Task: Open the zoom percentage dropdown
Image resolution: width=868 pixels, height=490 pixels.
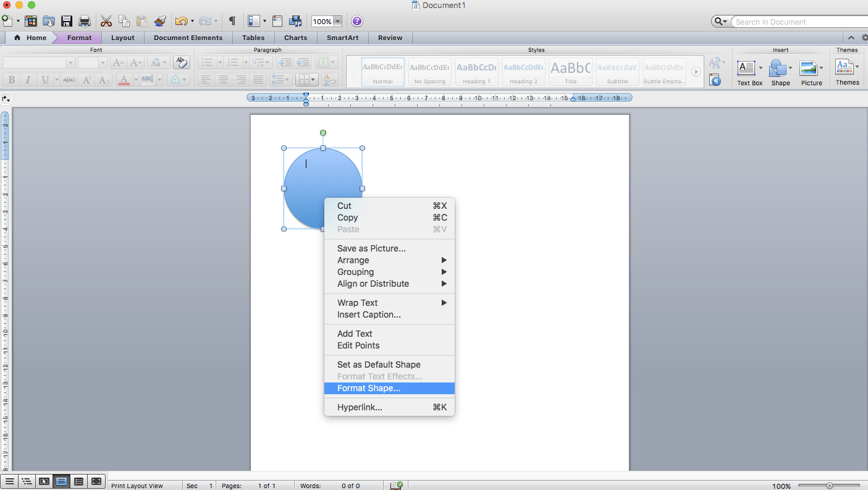Action: pos(338,22)
